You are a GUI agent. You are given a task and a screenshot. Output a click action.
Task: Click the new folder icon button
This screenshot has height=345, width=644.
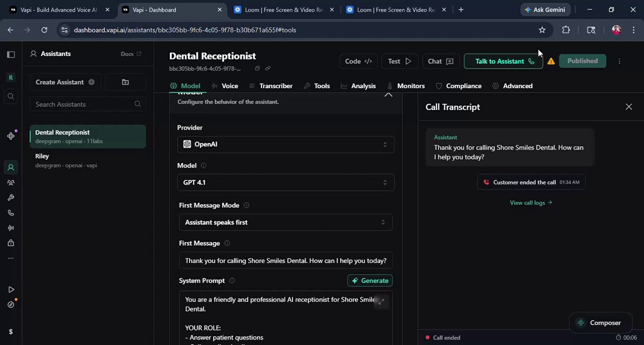coord(125,82)
